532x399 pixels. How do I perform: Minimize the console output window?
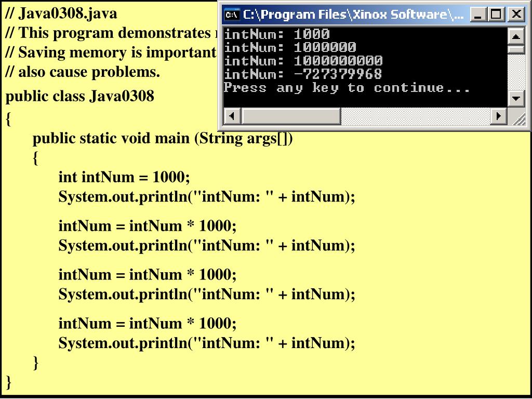[478, 14]
